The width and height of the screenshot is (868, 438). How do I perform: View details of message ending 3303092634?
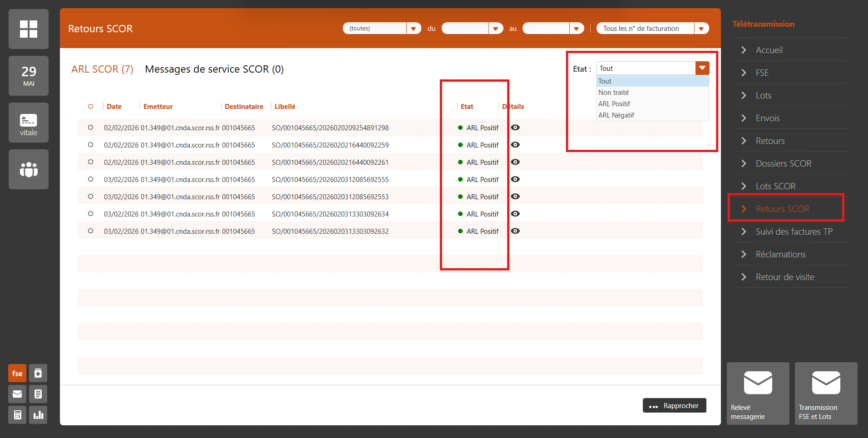[515, 214]
